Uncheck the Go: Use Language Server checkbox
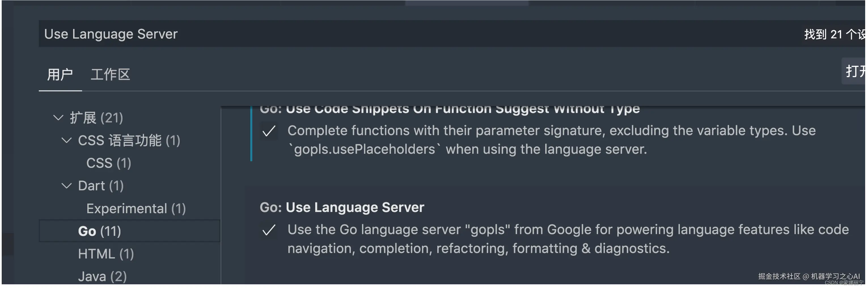Image resolution: width=868 pixels, height=288 pixels. tap(269, 230)
